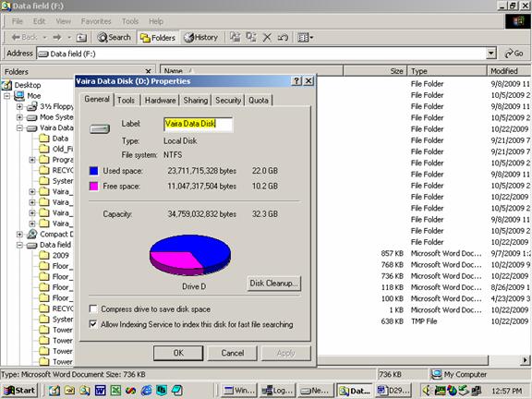
Task: Click Cancel in the Properties dialog
Action: 233,353
